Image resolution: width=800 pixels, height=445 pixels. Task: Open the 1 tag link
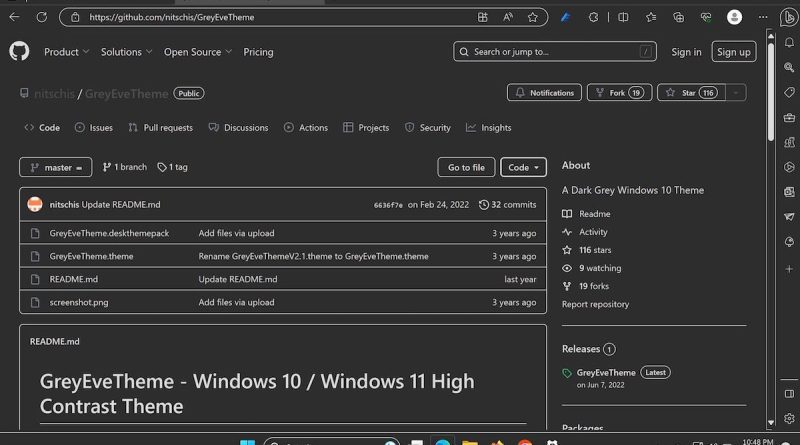pos(172,167)
